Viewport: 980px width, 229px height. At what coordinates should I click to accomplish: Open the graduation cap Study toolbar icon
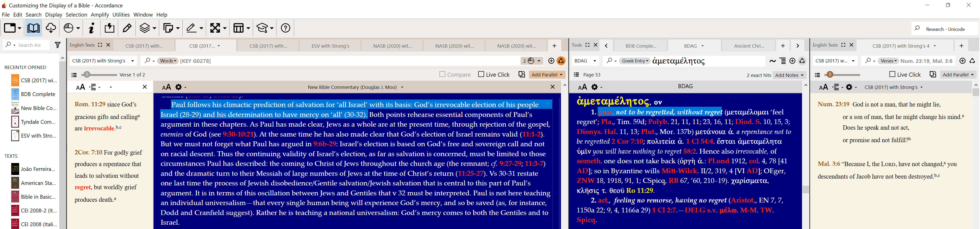(262, 28)
